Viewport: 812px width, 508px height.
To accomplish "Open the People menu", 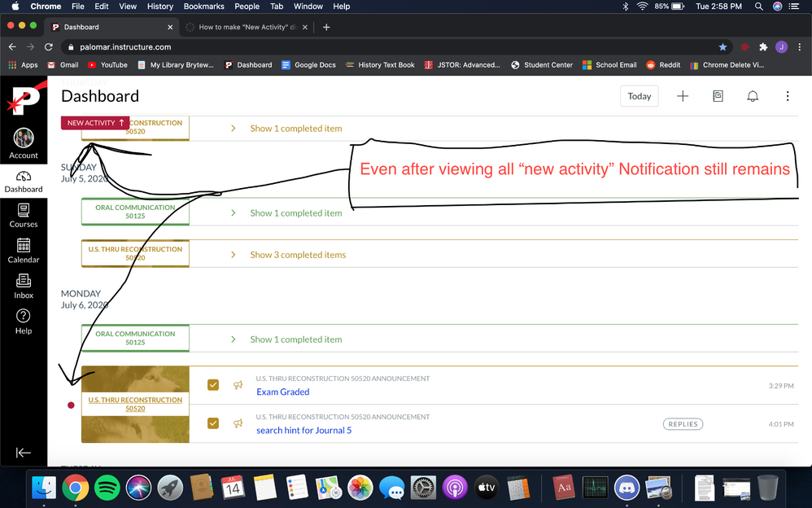I will coord(247,7).
